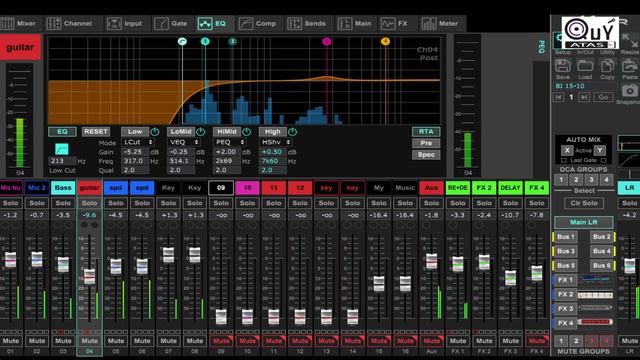
Task: Unmute channel 09
Action: (x=221, y=341)
